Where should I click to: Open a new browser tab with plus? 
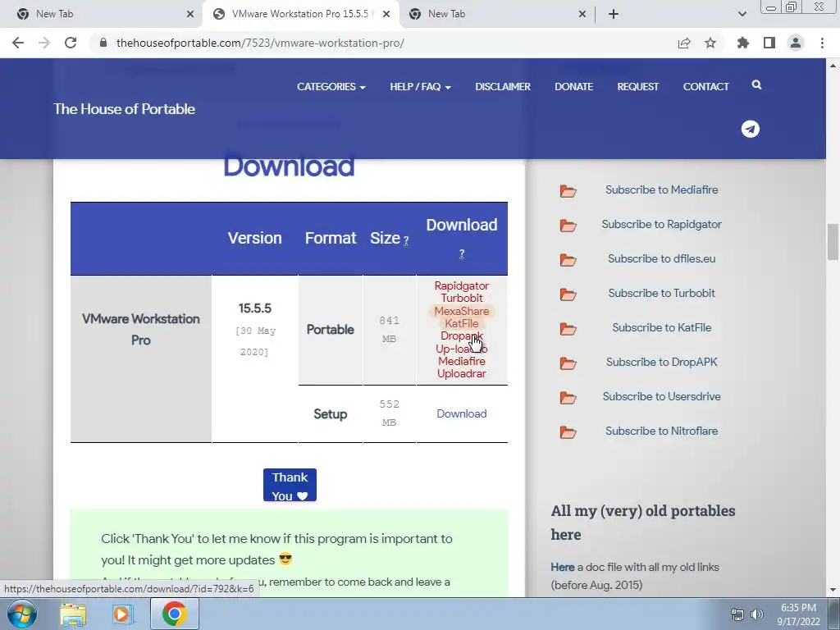pos(614,14)
